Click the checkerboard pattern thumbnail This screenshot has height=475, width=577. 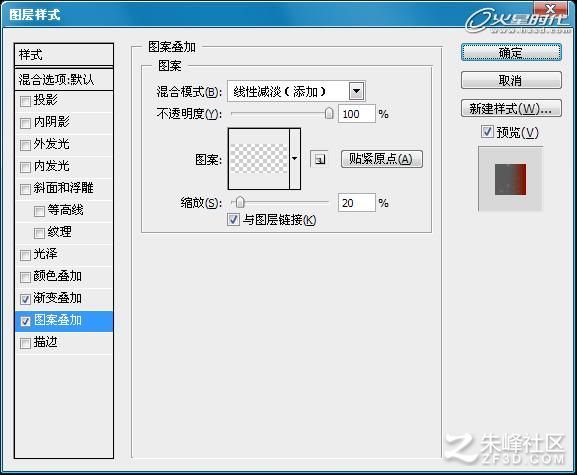click(x=259, y=159)
